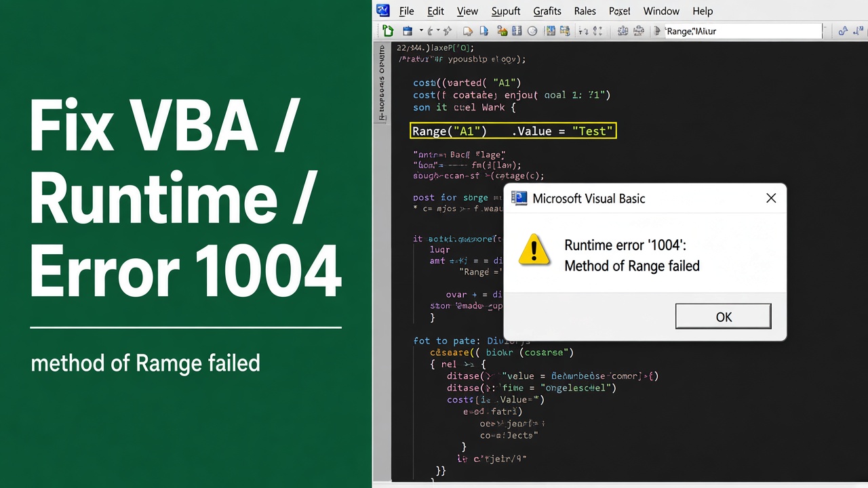Click the blue page copy icon
Viewport: 868px width, 488px height.
pos(484,30)
